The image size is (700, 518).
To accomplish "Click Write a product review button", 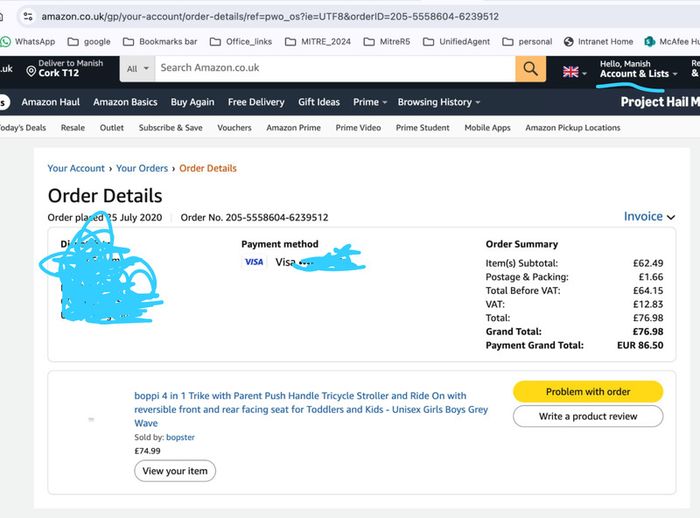I will click(588, 416).
